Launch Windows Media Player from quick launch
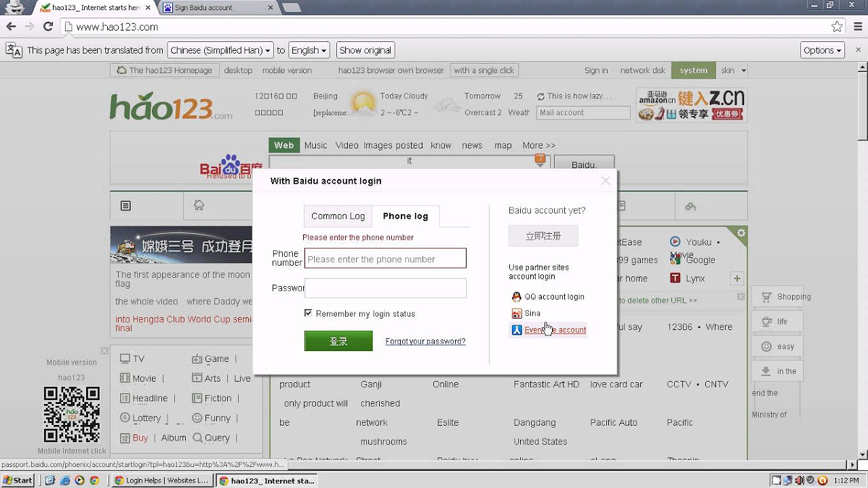Image resolution: width=868 pixels, height=488 pixels. click(79, 481)
